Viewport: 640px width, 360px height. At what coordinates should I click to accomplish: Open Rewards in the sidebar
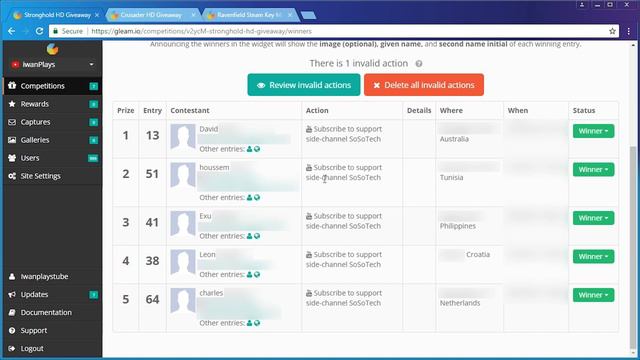(53, 104)
